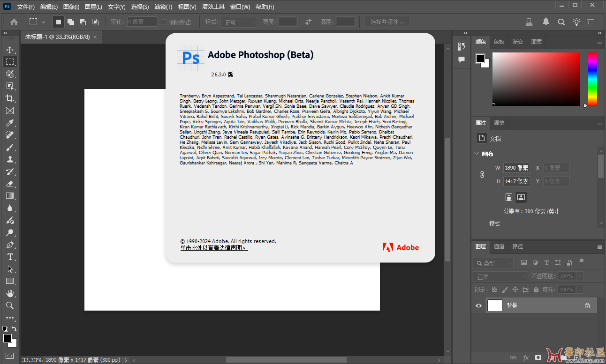
Task: Choose Subtract from Selection mode button
Action: click(83, 22)
